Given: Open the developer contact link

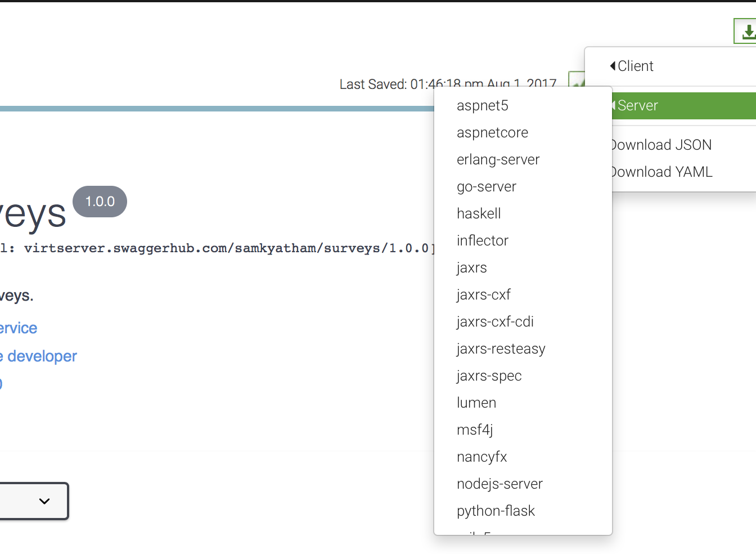Looking at the screenshot, I should [x=39, y=356].
